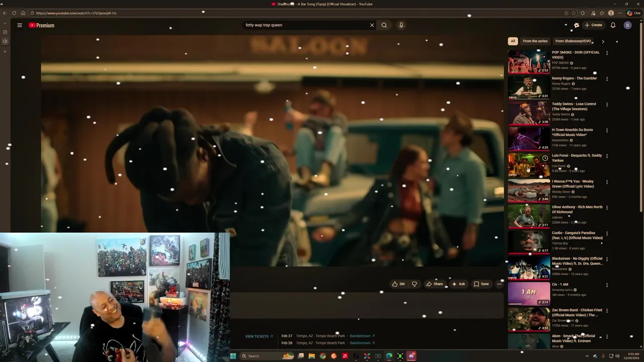The height and width of the screenshot is (362, 644).
Task: Add new item with sidebar plus icon
Action: [x=5, y=51]
